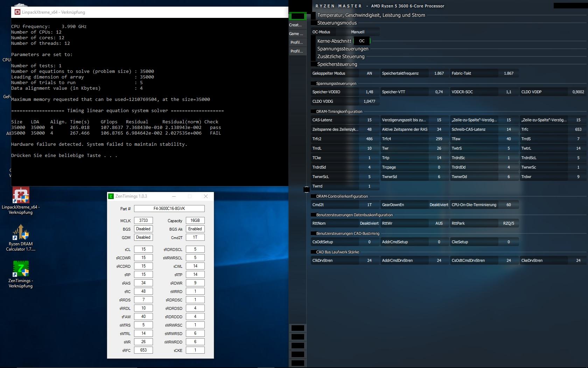588x368 pixels.
Task: Click Speicher-VTT 0,74 value
Action: (x=439, y=92)
